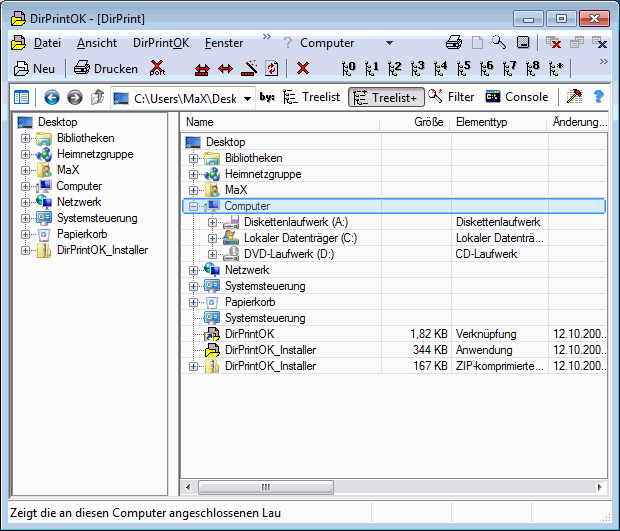Viewport: 620px width, 531px height.
Task: Click the Änderung column header
Action: pyautogui.click(x=577, y=122)
